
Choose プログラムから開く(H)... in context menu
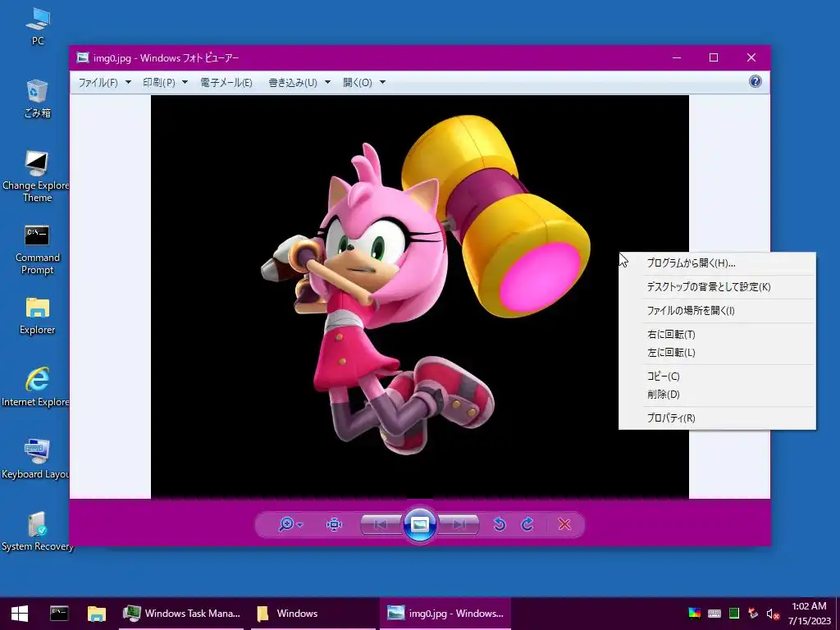point(717,263)
